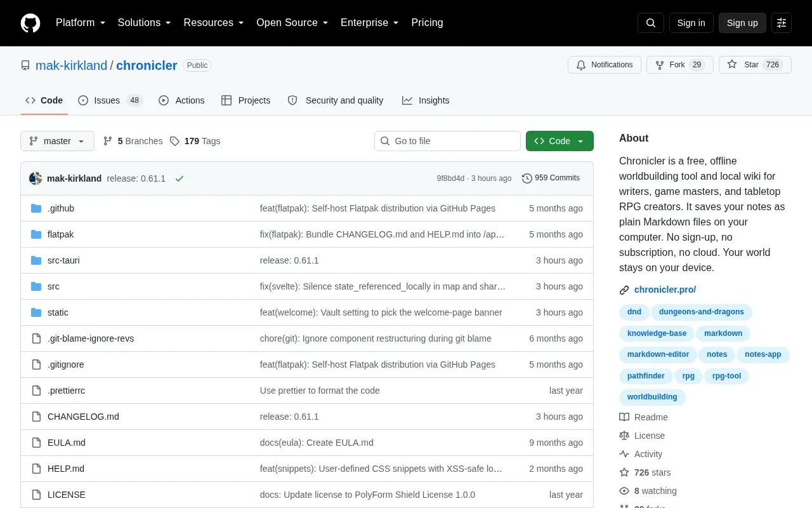812x508 pixels.
Task: Expand the Platform menu
Action: [x=80, y=23]
